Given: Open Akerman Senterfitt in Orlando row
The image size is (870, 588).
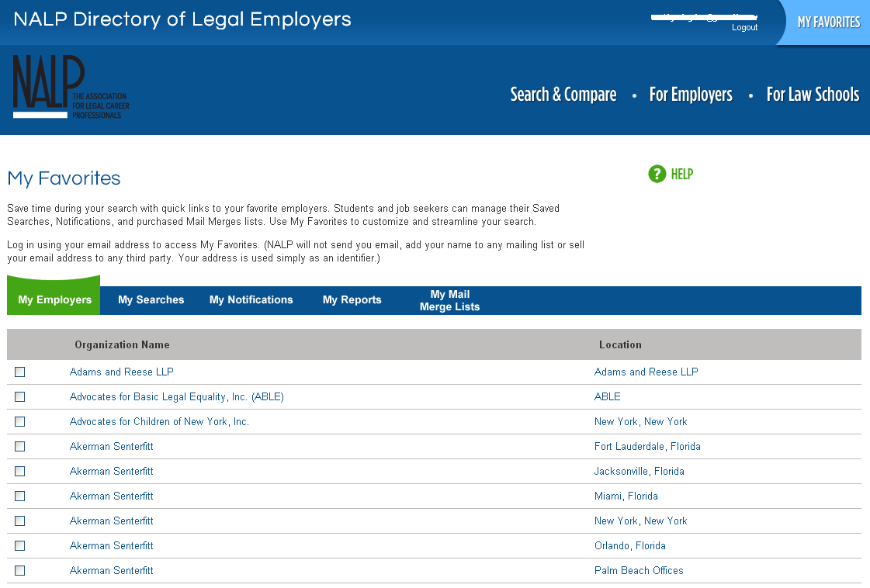Looking at the screenshot, I should click(112, 546).
